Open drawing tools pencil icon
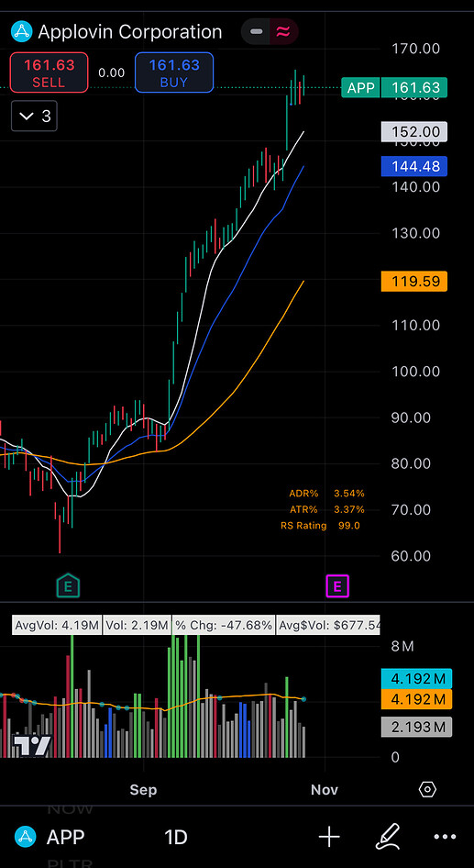 click(x=388, y=837)
